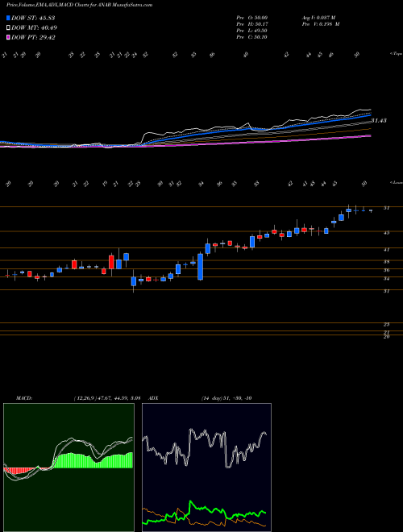Click the magenta DOW PT legend swatch
403x532 pixels.
8,37
